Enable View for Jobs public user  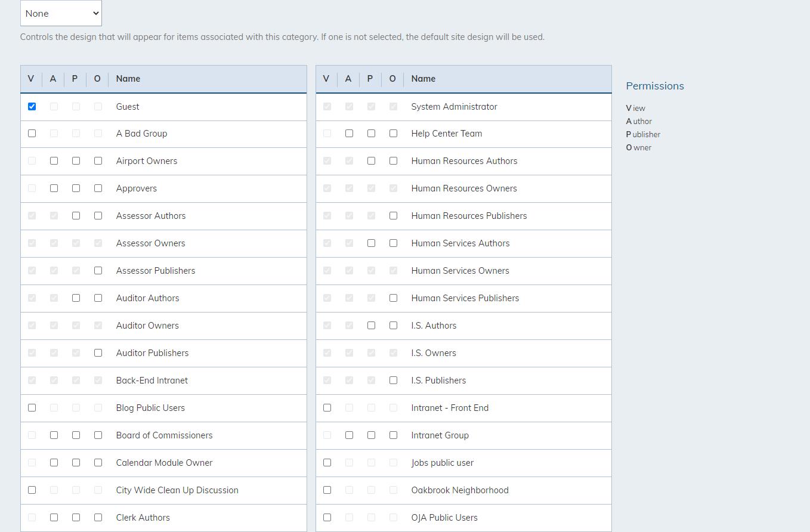(x=327, y=463)
